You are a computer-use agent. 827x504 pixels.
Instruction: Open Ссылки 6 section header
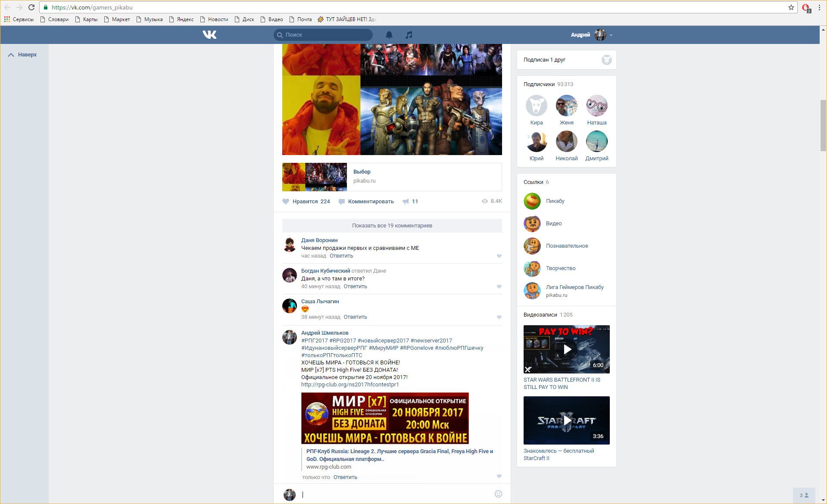pyautogui.click(x=536, y=182)
